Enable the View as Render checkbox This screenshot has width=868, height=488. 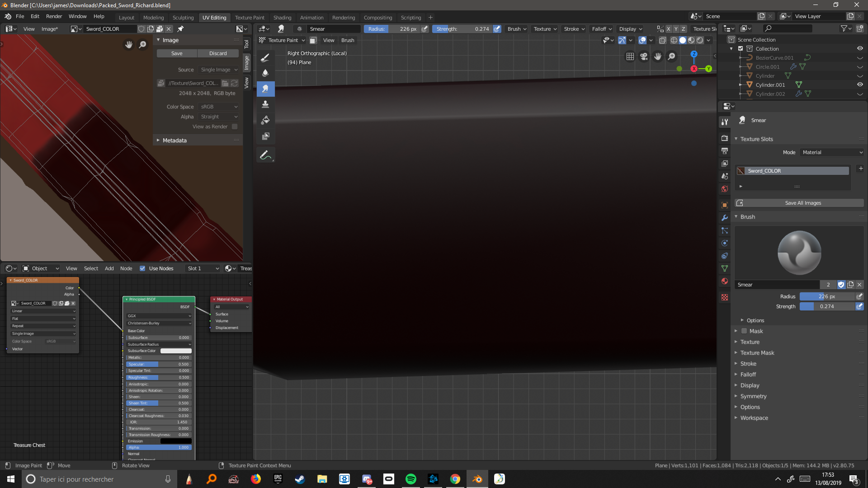(235, 127)
